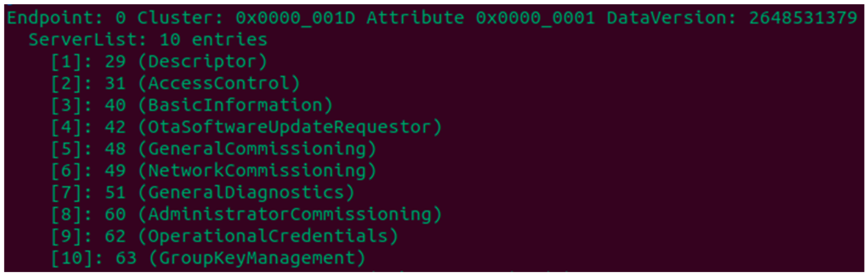Screen dimensions: 868x276
Task: Click the GroupKeyManagement entry text
Action: click(257, 258)
